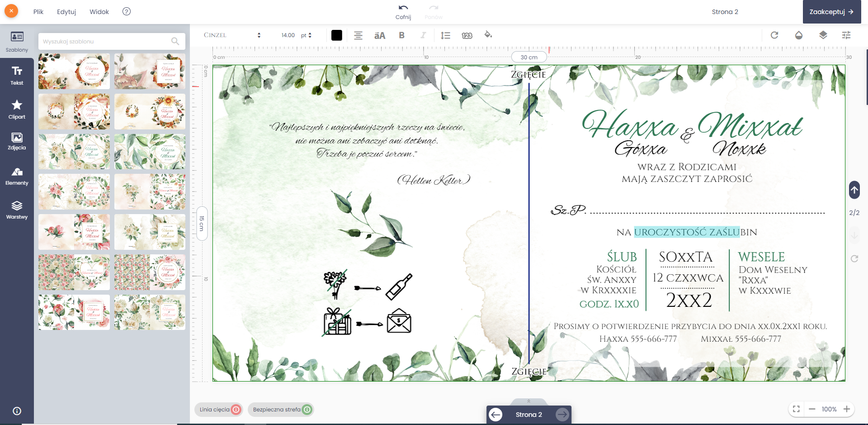Open text alignment options
This screenshot has height=425, width=868.
[358, 35]
